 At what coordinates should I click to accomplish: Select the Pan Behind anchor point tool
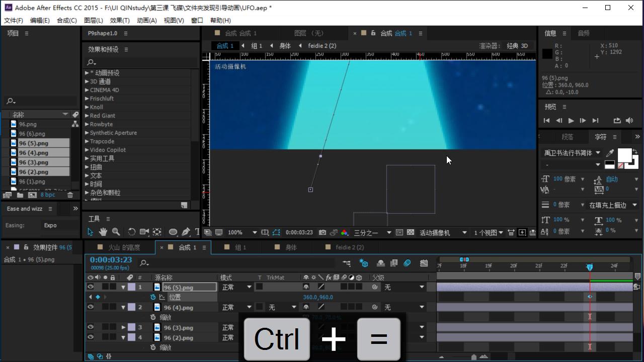[157, 232]
